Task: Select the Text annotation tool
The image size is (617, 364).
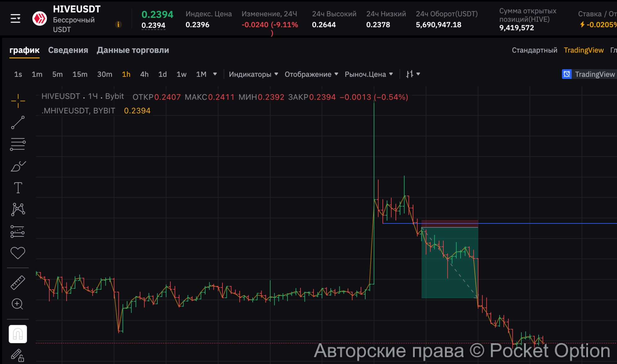Action: pos(18,188)
